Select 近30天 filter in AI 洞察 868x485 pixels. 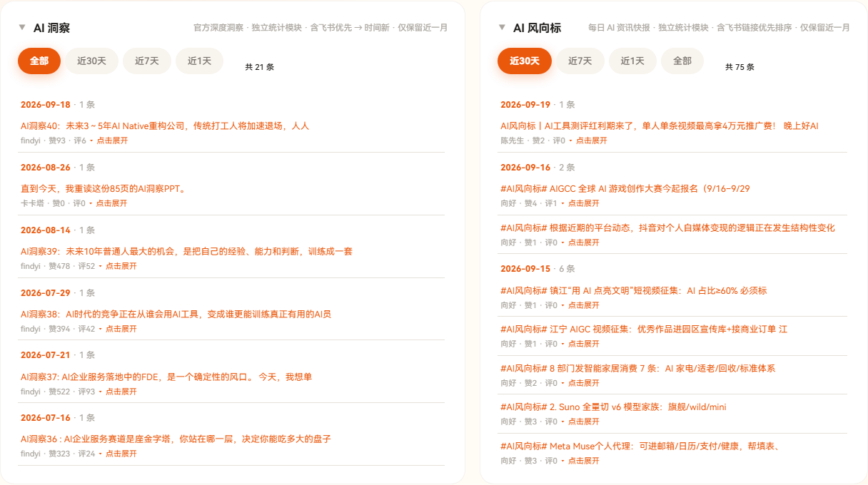[x=91, y=61]
